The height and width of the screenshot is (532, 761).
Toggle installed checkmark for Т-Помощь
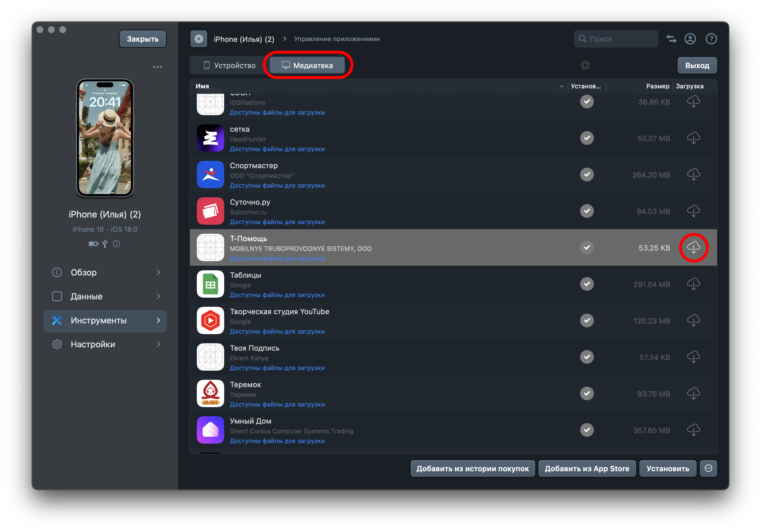(x=587, y=247)
